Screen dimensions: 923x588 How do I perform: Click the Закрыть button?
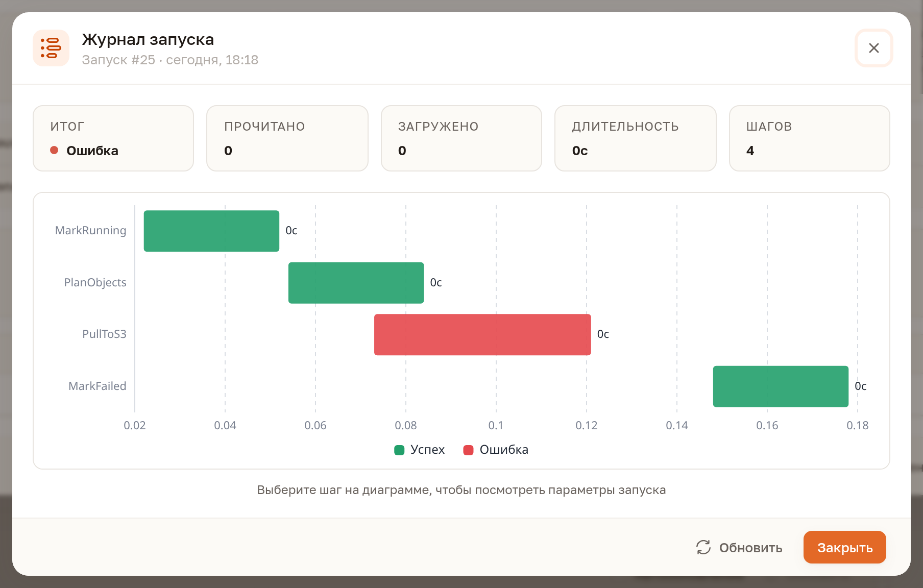tap(844, 547)
